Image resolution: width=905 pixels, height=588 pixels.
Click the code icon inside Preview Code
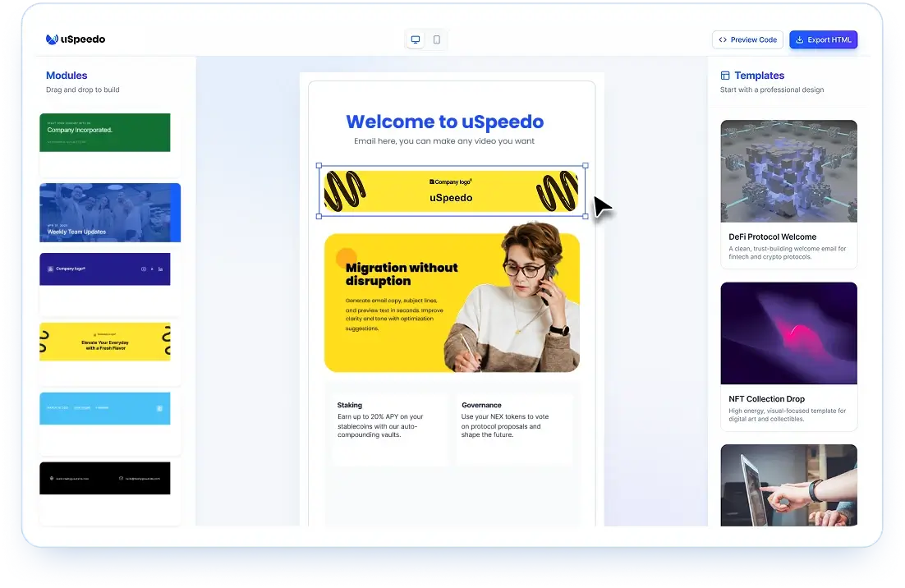(724, 39)
